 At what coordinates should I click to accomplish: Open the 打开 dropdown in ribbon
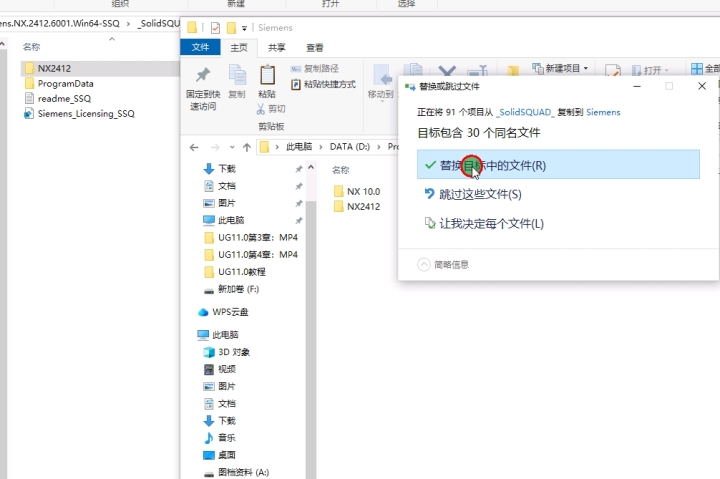[x=651, y=70]
